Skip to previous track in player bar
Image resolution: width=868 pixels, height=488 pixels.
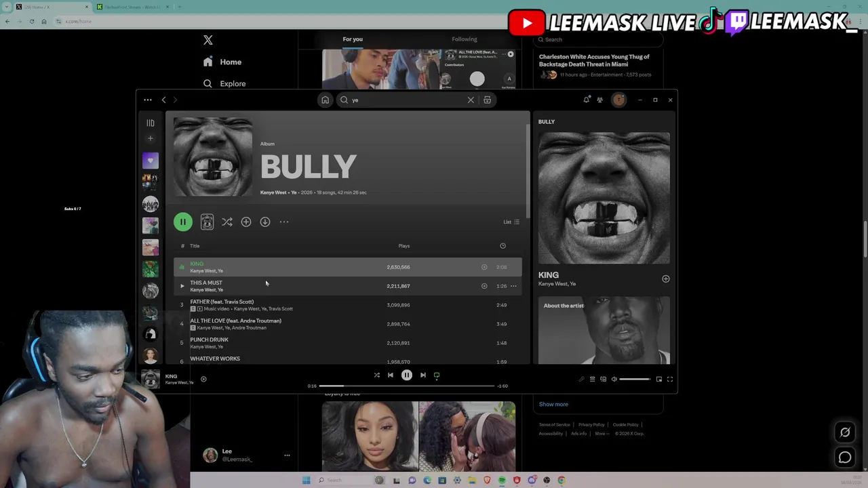point(391,375)
